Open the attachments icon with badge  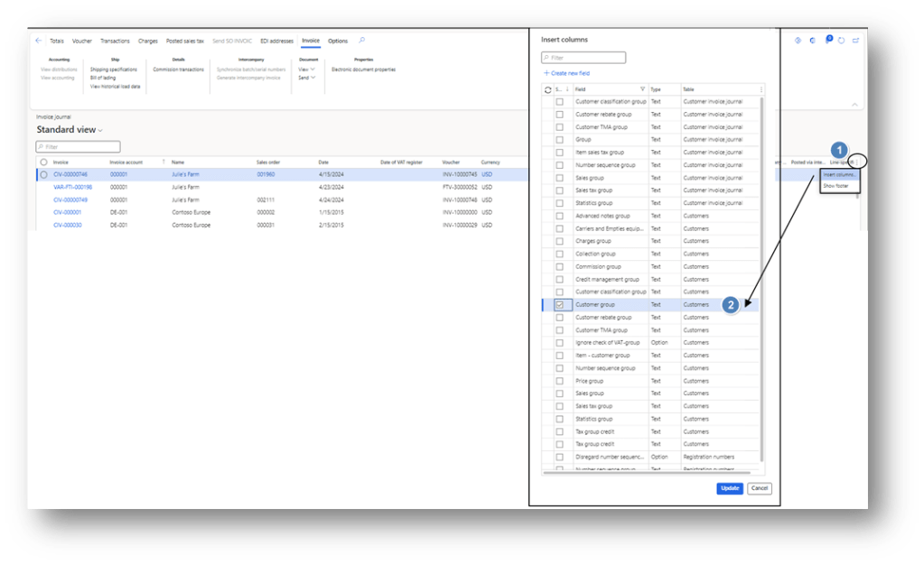click(827, 40)
